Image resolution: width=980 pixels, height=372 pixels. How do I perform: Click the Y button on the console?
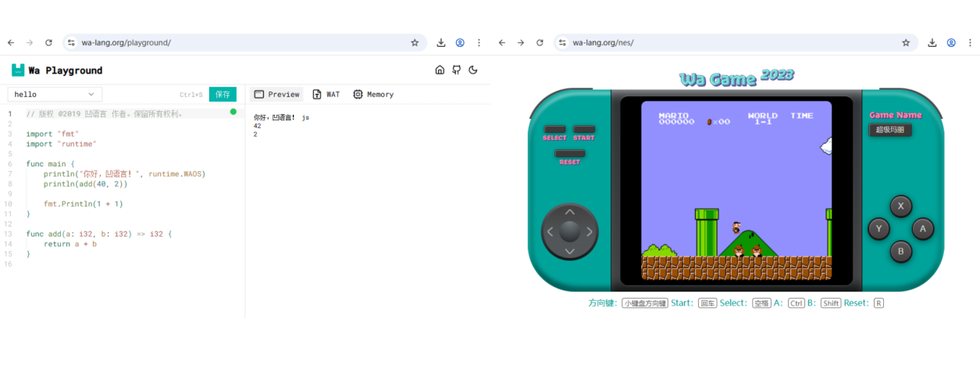(879, 229)
